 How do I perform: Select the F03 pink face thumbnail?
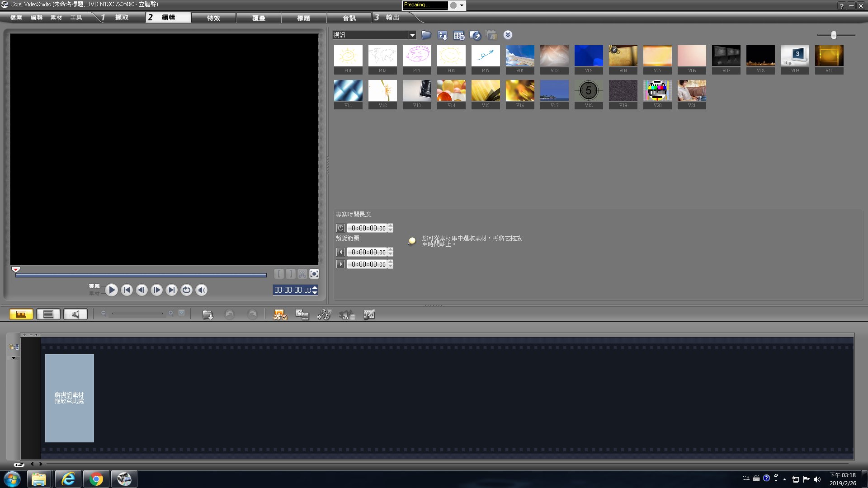click(417, 56)
